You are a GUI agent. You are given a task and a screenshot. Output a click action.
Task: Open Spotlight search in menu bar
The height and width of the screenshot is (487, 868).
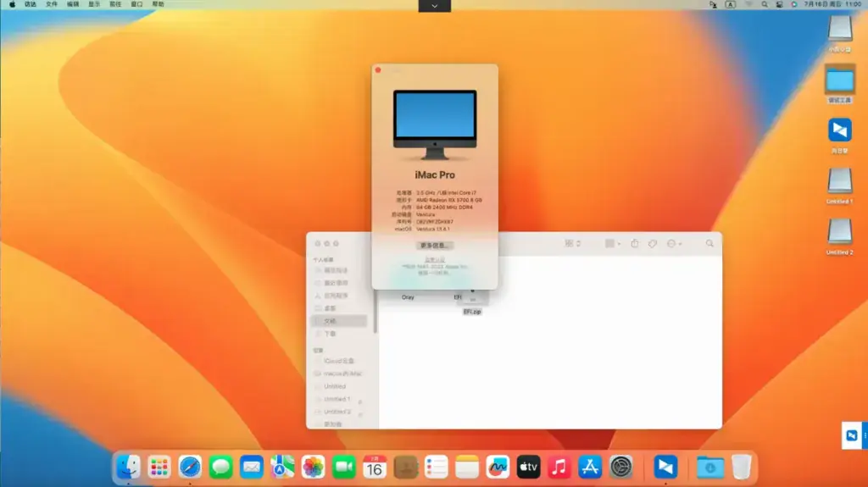[x=765, y=4]
